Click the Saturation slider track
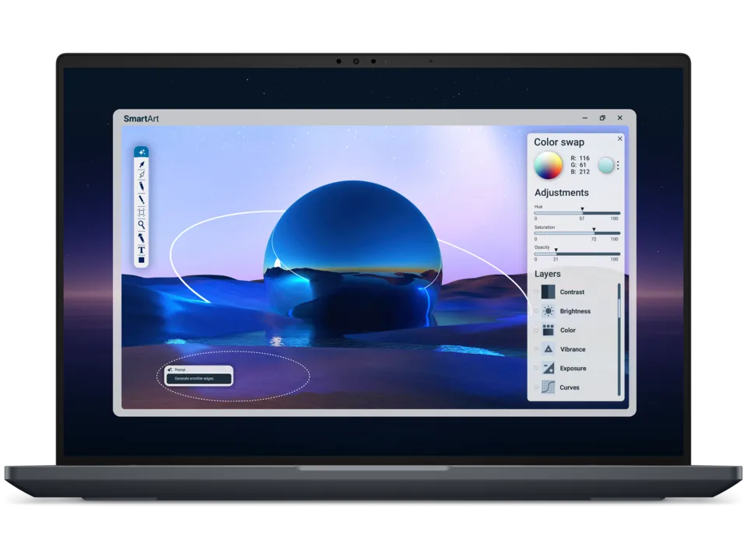This screenshot has width=747, height=560. point(577,233)
